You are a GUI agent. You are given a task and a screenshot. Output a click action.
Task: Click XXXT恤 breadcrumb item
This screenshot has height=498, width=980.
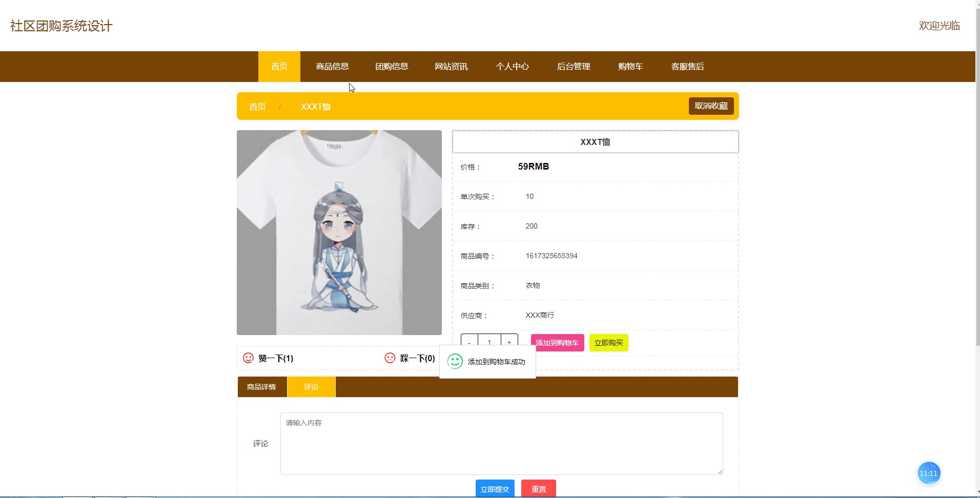point(316,107)
